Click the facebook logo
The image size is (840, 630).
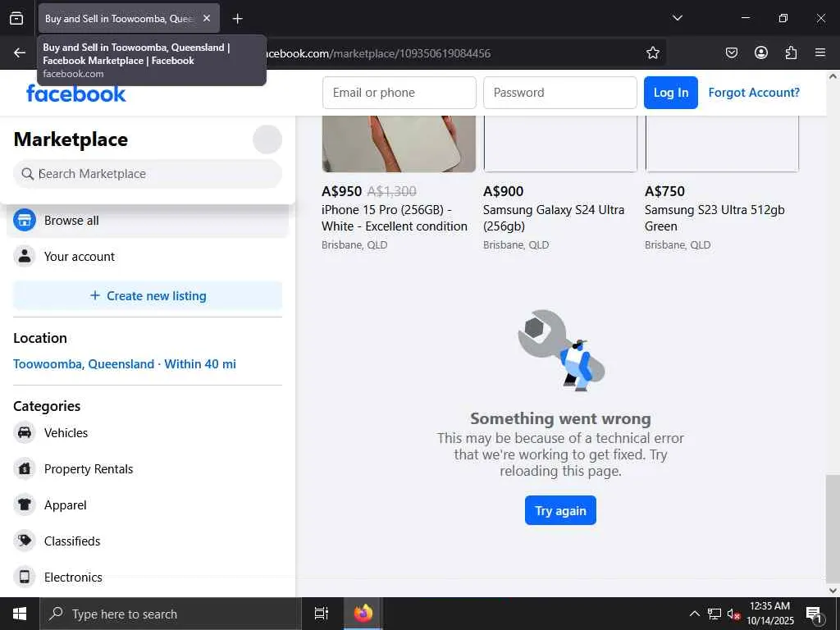coord(76,94)
